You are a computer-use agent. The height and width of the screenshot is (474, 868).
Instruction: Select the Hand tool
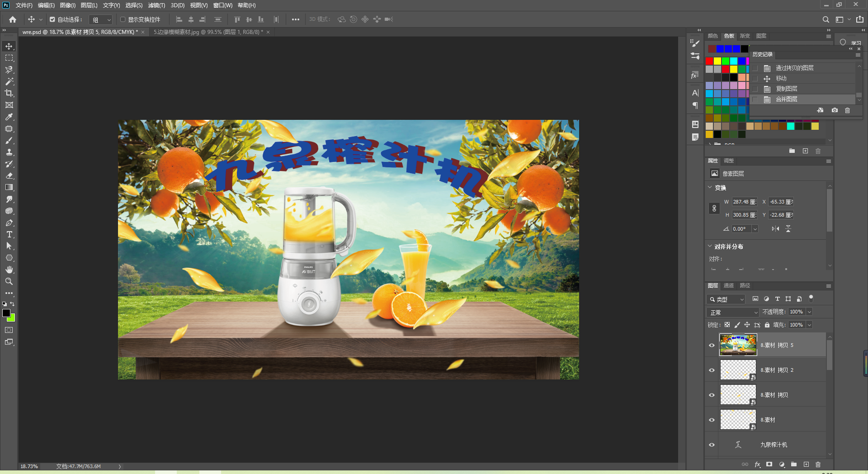pos(9,270)
